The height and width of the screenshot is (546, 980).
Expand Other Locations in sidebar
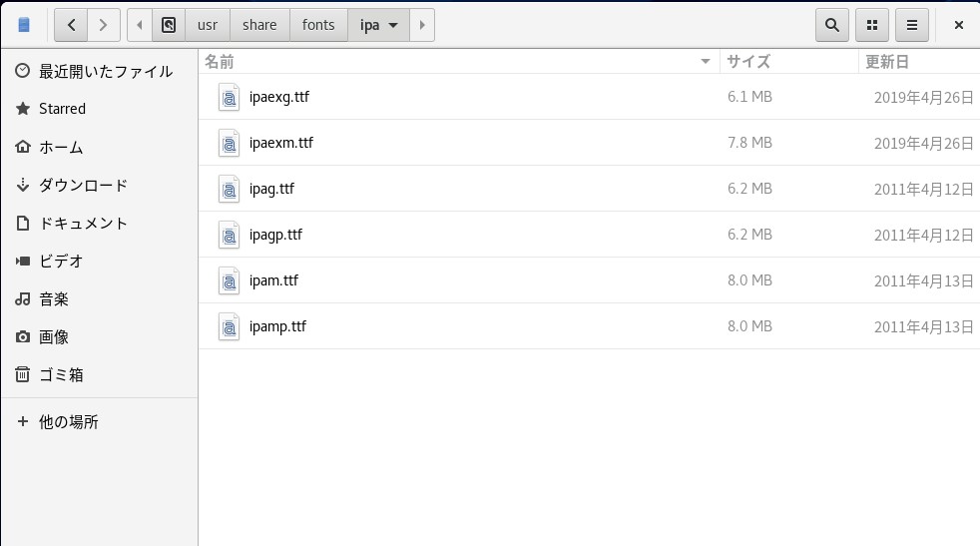(x=68, y=421)
